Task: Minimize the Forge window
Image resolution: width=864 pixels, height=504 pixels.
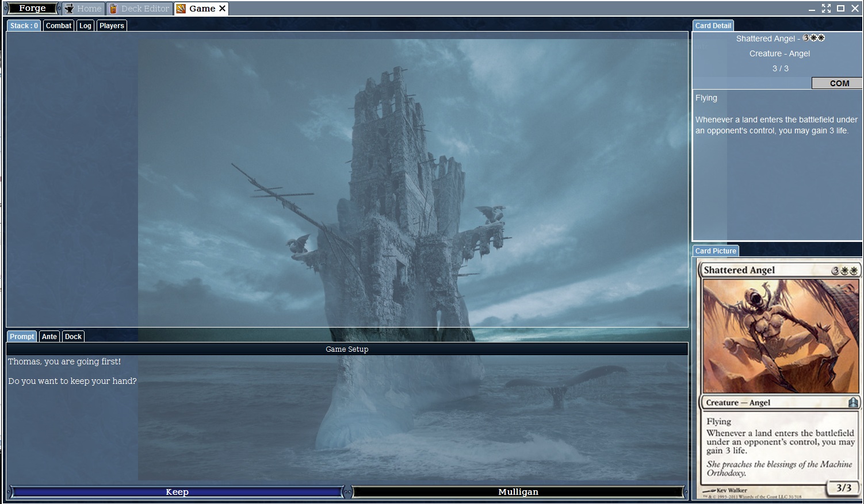Action: pyautogui.click(x=812, y=9)
